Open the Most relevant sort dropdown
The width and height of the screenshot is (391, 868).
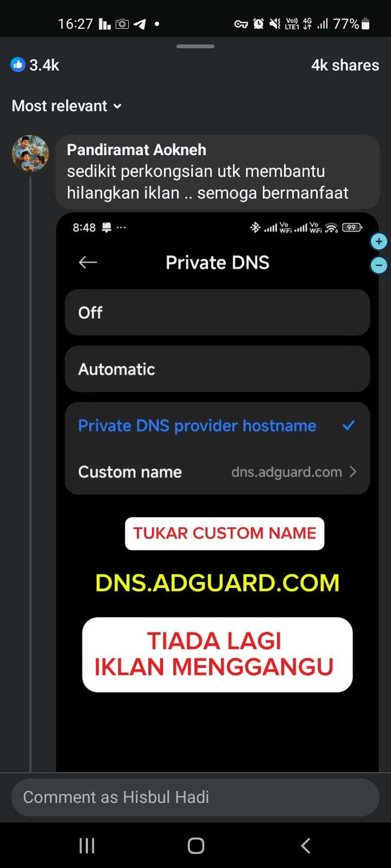(67, 106)
